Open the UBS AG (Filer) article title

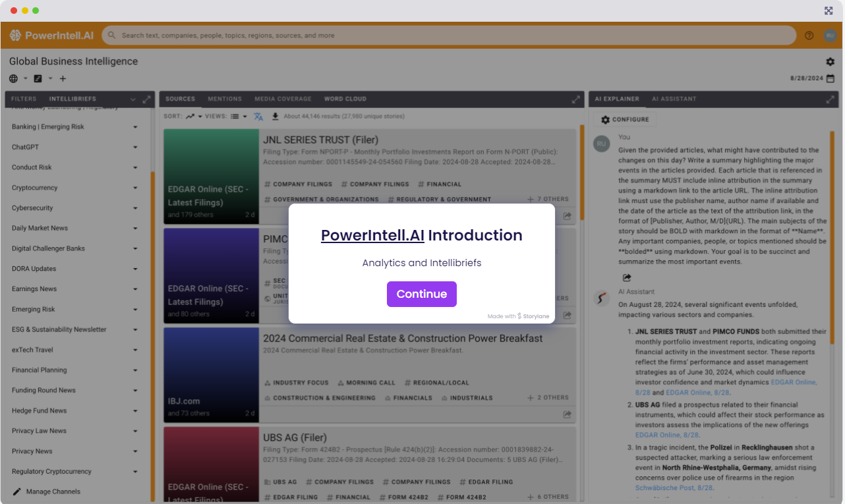(295, 437)
